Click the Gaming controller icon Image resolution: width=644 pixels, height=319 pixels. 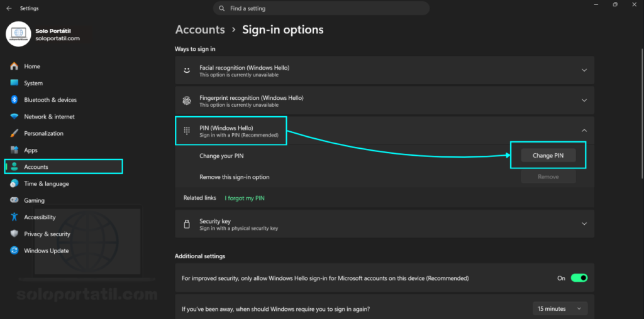pos(14,200)
